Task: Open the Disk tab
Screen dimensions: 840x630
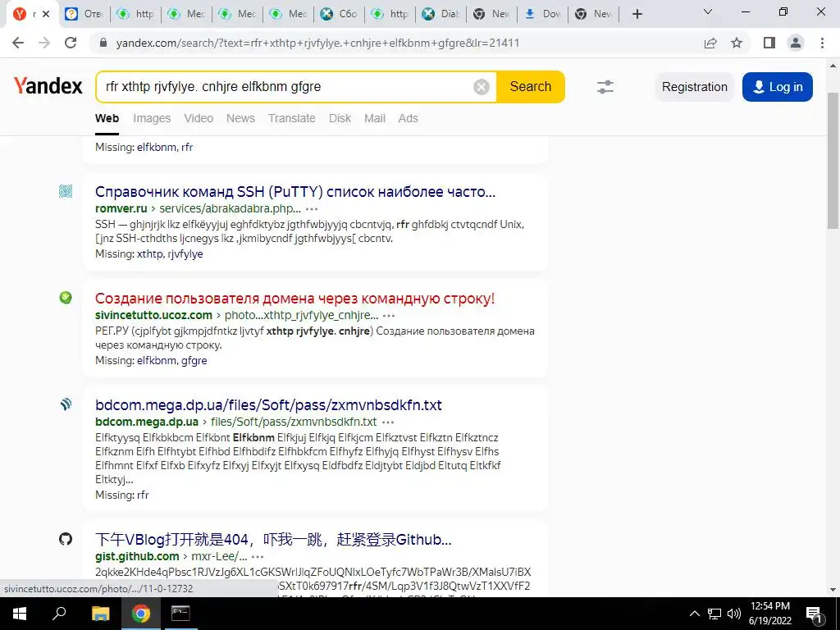Action: click(x=340, y=118)
